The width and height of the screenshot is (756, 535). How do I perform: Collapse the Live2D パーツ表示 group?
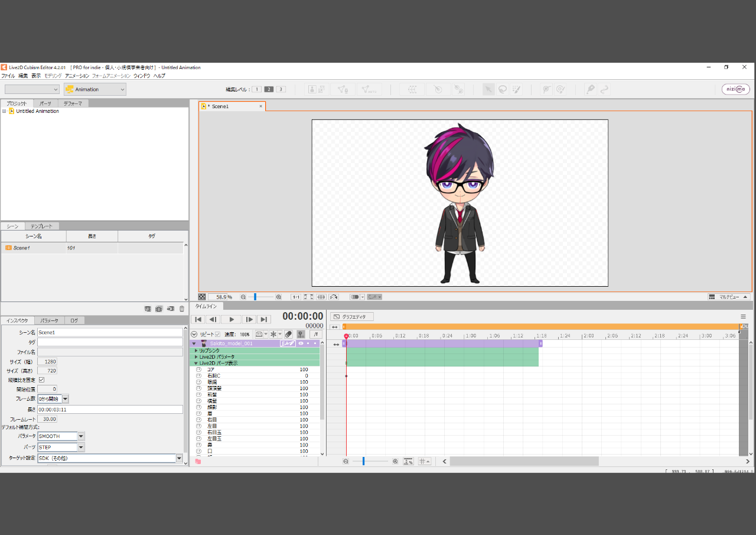(196, 363)
